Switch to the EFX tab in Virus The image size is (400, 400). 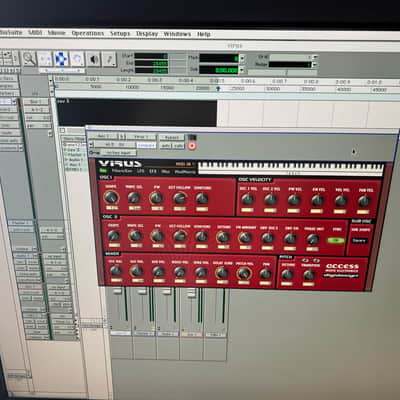pyautogui.click(x=153, y=172)
